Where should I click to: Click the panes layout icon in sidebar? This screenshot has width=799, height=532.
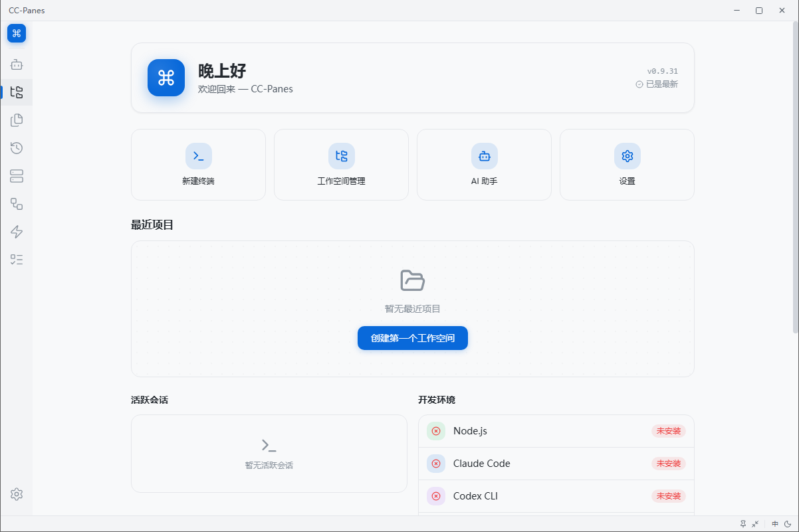[17, 176]
